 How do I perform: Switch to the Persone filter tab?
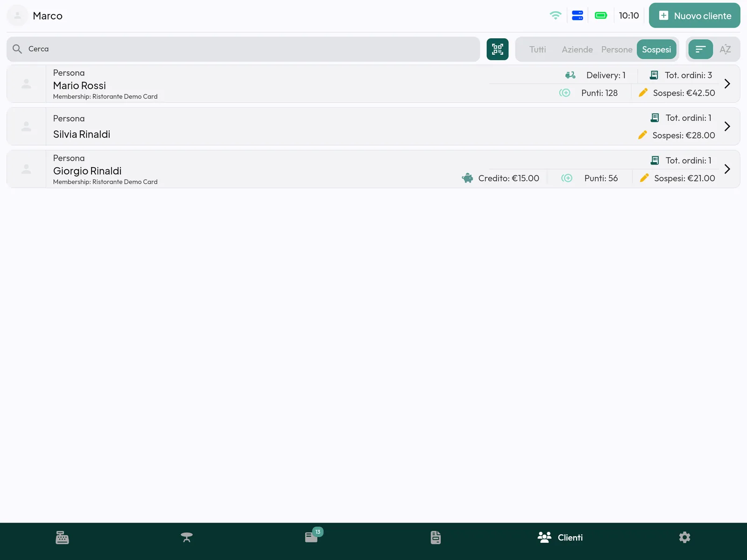coord(617,50)
